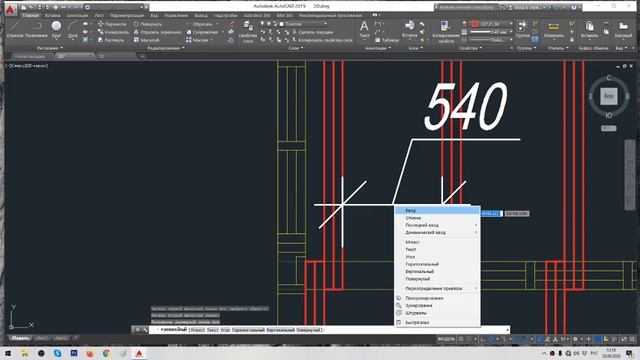Open the AutoCAD application menu button
640x360 pixels.
10,9
